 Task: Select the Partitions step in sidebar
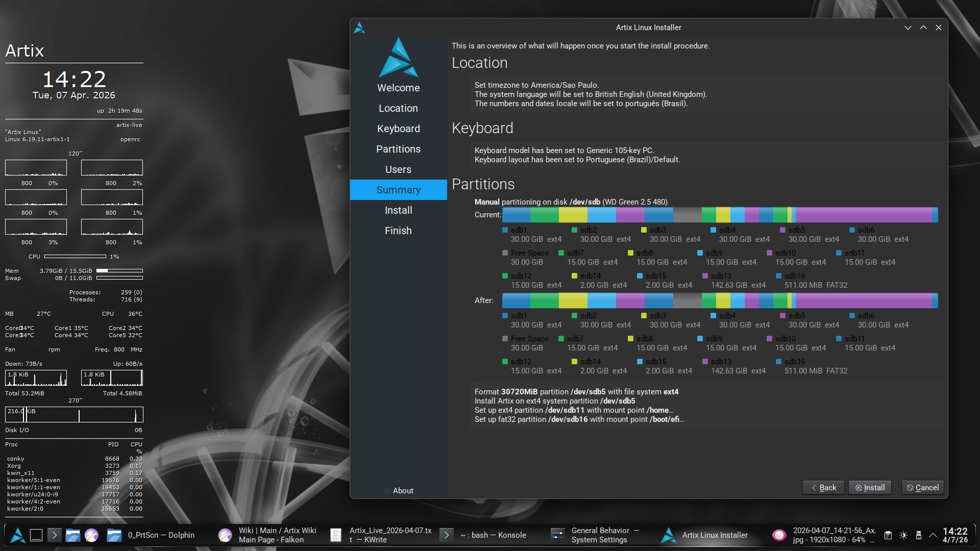point(399,149)
